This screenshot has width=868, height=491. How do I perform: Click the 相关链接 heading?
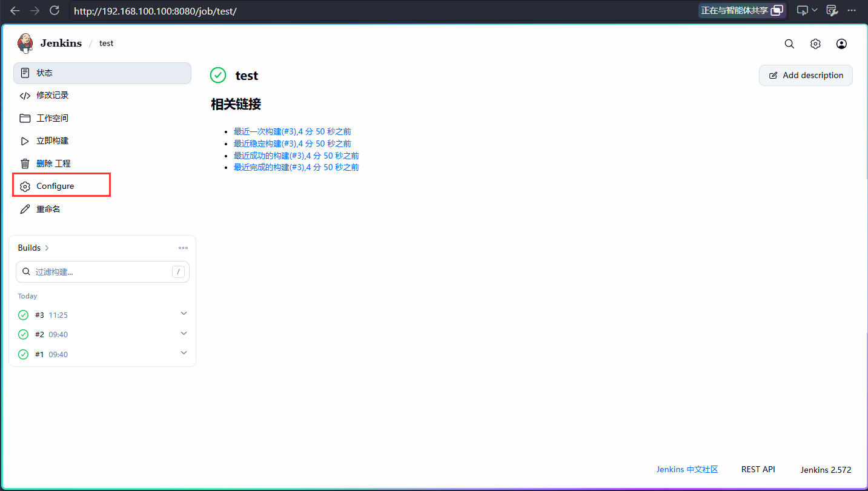click(x=236, y=104)
